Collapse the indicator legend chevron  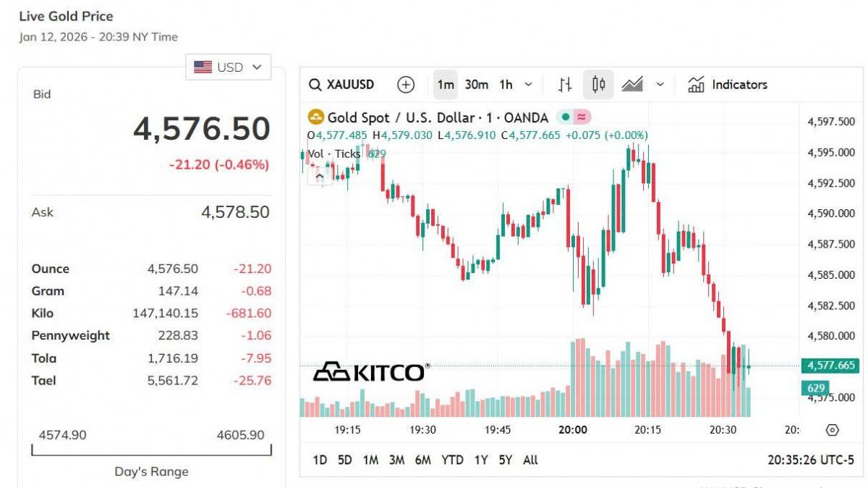click(x=318, y=175)
